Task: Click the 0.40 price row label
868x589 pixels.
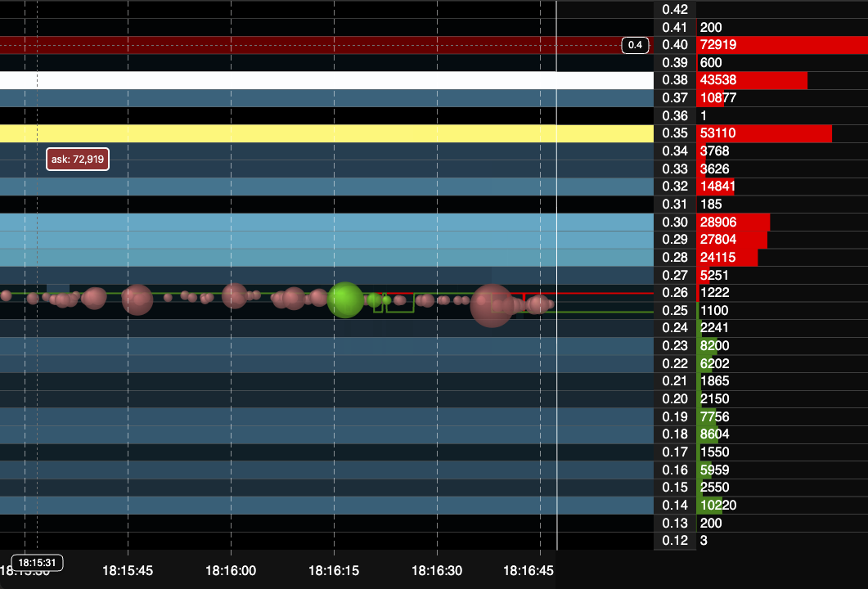Action: (675, 45)
